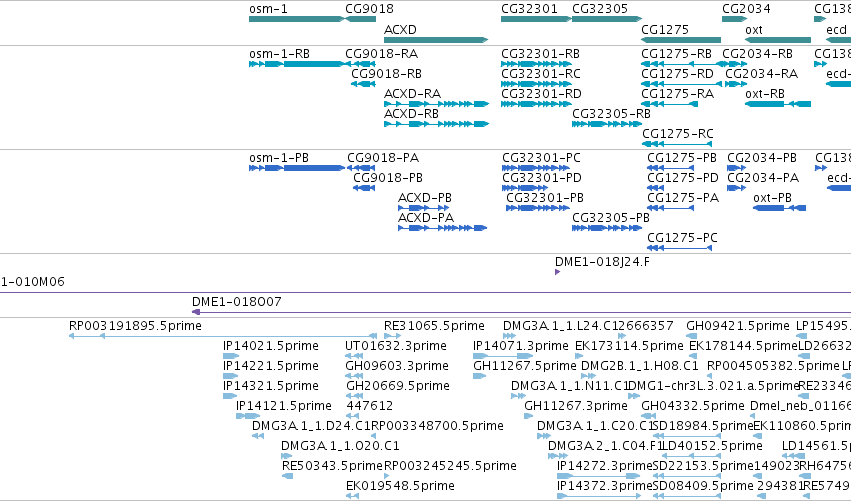Click protein label ACXD-PB
This screenshot has height=501, width=851.
tap(424, 198)
